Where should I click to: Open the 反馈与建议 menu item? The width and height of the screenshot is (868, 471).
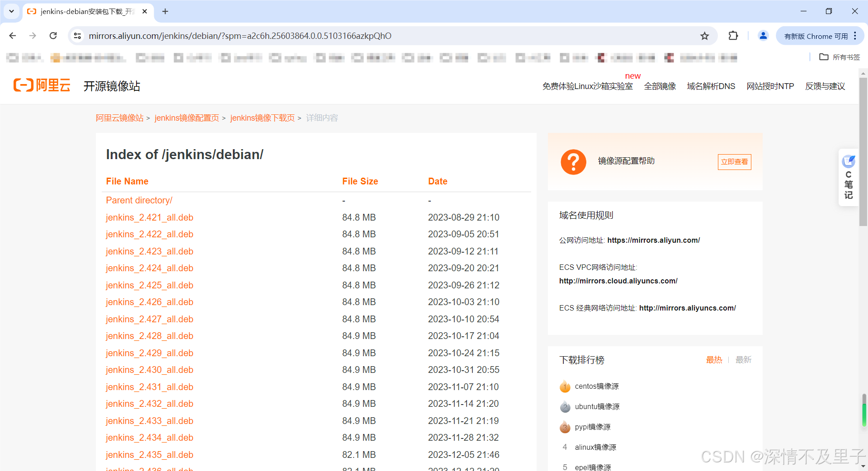click(825, 86)
